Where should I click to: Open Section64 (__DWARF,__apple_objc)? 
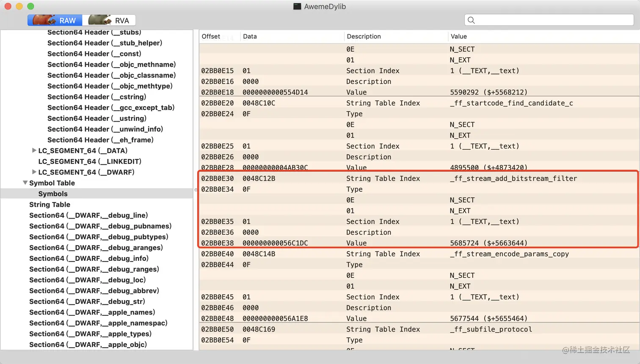point(88,345)
